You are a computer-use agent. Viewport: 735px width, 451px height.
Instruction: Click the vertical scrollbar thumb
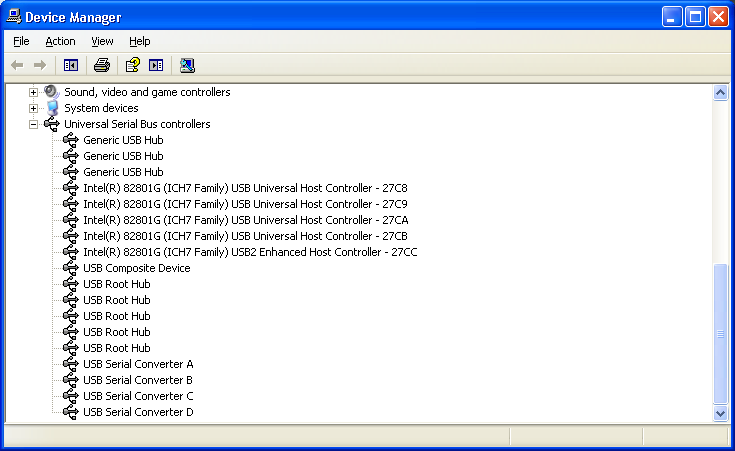pyautogui.click(x=720, y=334)
